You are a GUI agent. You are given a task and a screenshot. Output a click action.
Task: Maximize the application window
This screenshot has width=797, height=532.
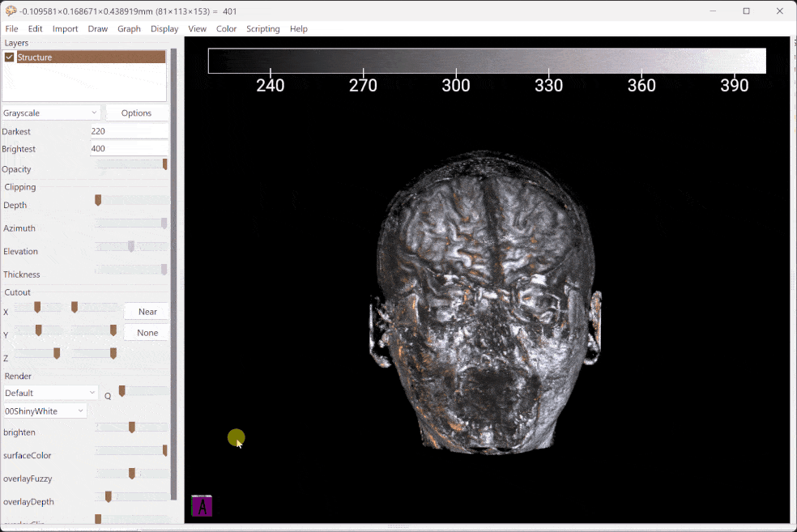[x=746, y=11]
